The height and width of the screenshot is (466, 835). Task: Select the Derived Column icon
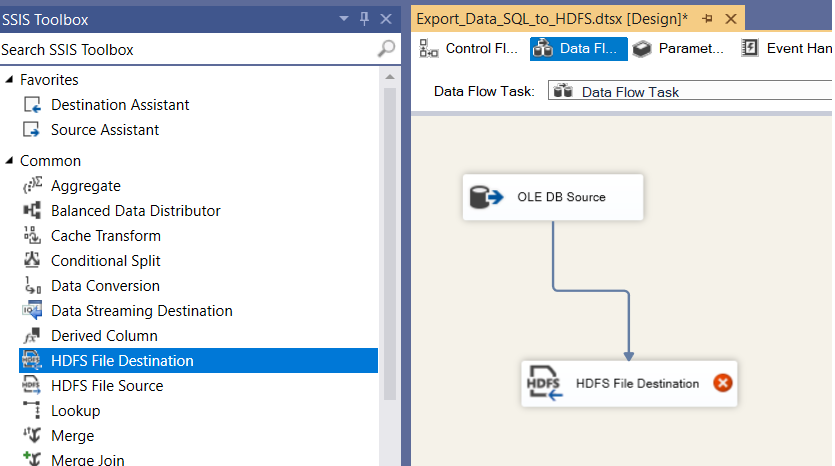pos(32,336)
